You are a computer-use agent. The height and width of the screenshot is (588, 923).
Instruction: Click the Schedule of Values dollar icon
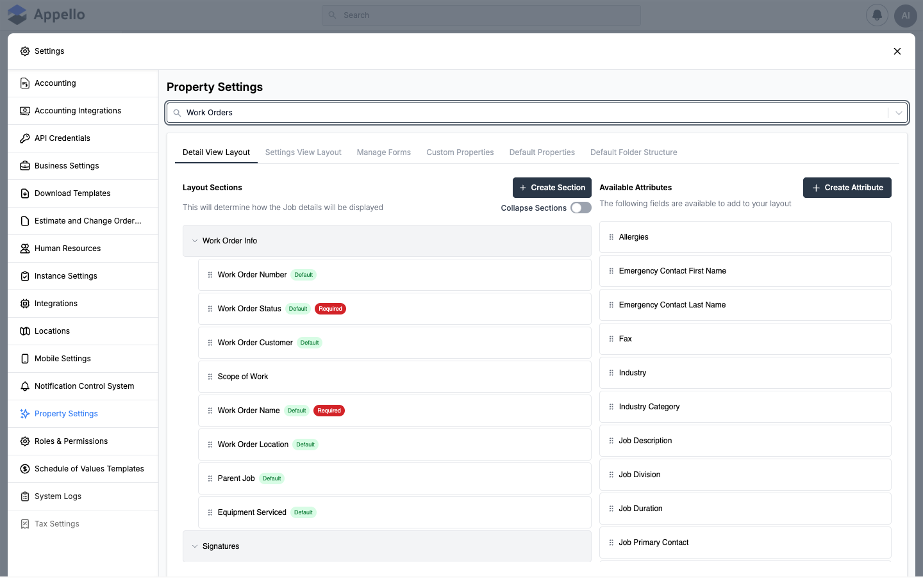[25, 469]
